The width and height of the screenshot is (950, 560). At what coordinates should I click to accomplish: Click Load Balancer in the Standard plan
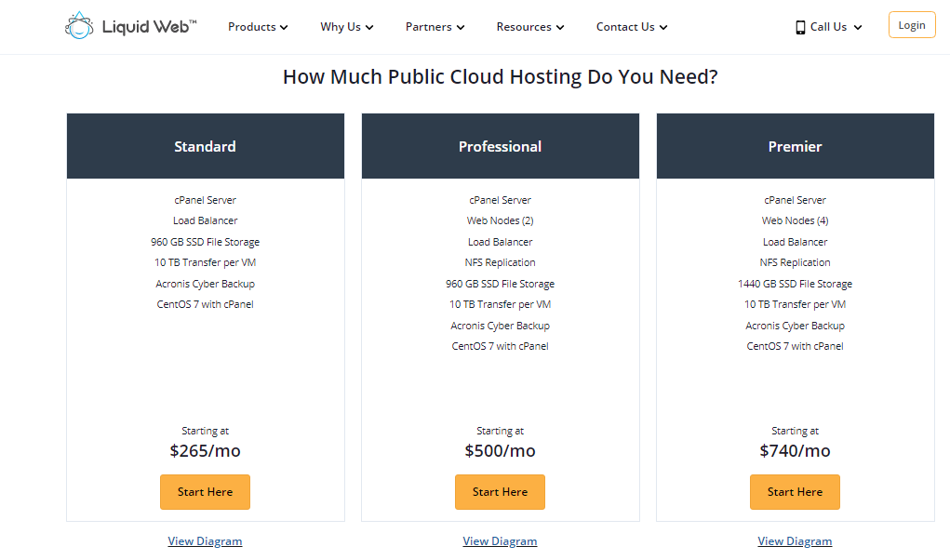[x=205, y=220]
